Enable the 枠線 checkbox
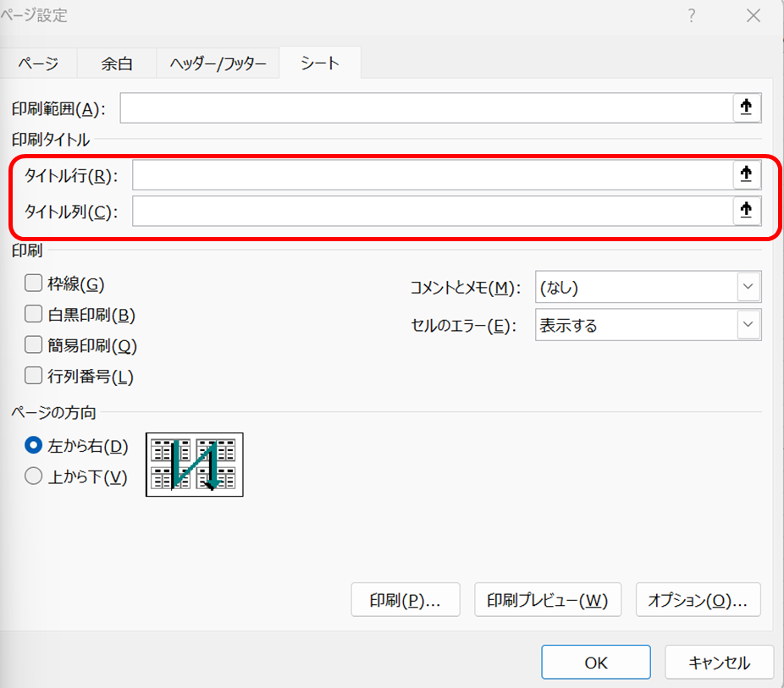 click(x=34, y=284)
